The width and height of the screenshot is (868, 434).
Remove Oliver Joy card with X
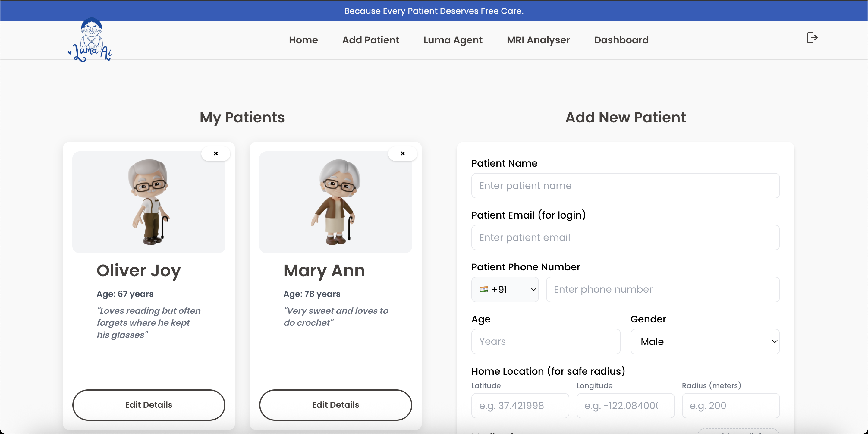216,154
